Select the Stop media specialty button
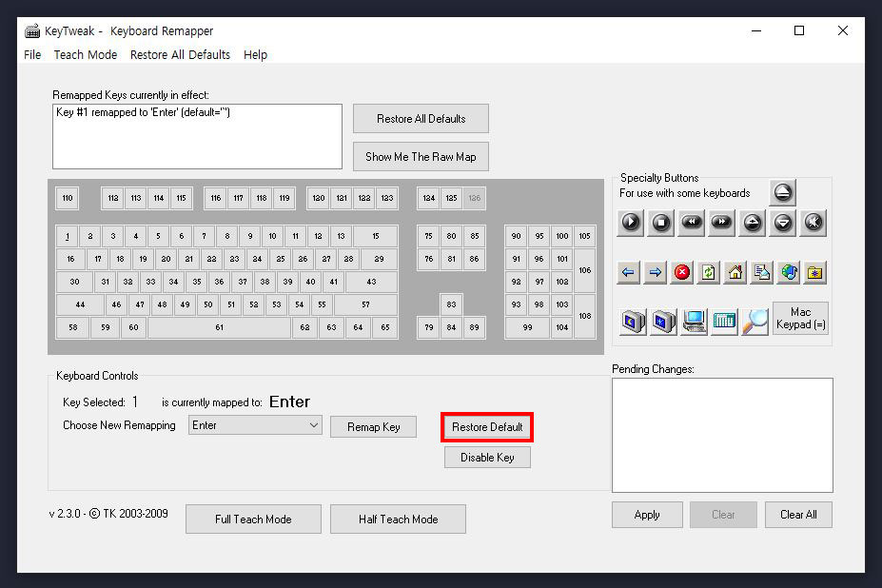The height and width of the screenshot is (588, 882). coord(661,223)
